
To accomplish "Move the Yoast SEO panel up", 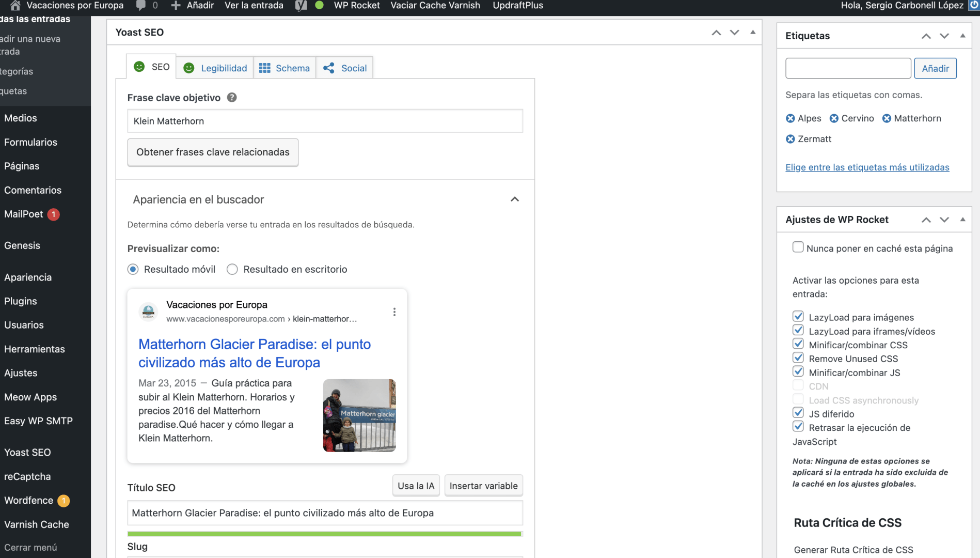I will 716,33.
